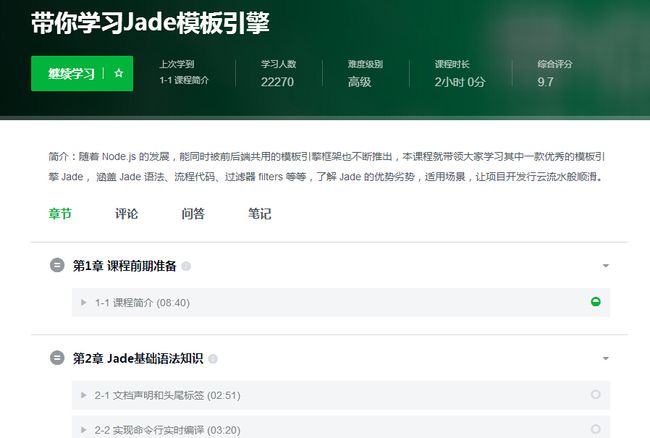Click the 难度级别 label
The image size is (650, 438).
(365, 64)
